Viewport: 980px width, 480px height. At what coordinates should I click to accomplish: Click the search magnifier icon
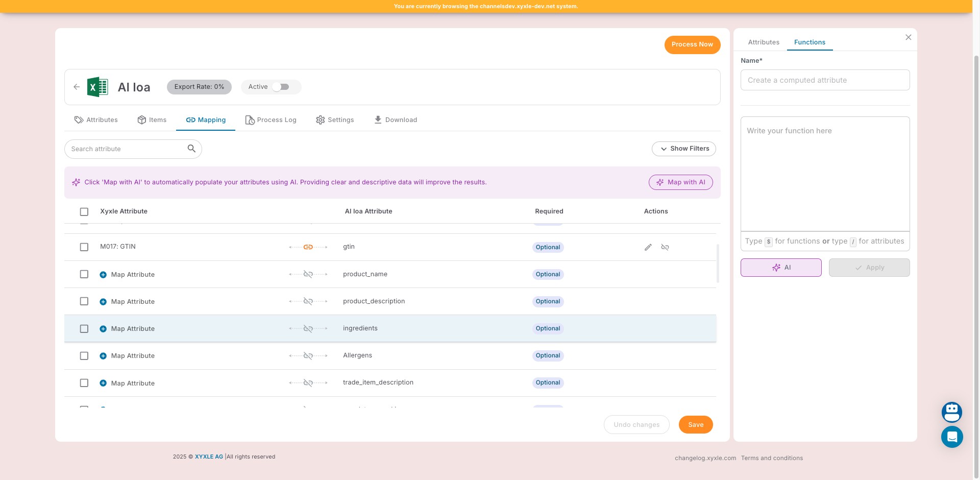191,149
